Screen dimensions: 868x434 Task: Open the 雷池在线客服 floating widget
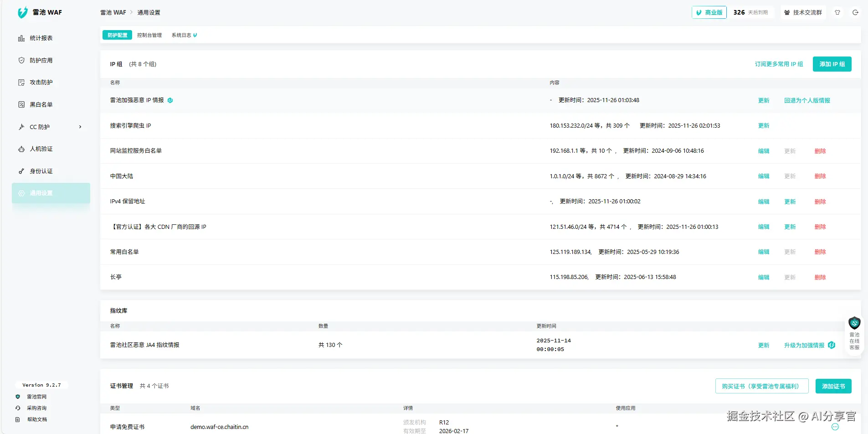point(854,334)
